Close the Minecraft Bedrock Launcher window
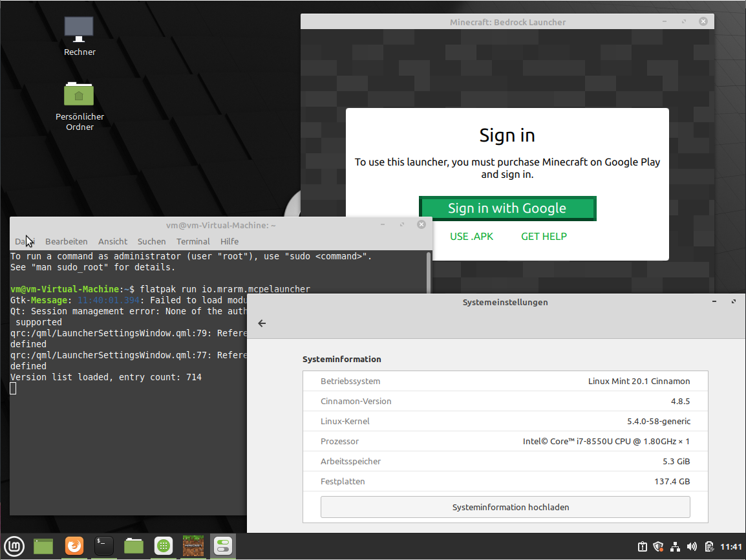Screen dimensions: 746x560 click(703, 21)
